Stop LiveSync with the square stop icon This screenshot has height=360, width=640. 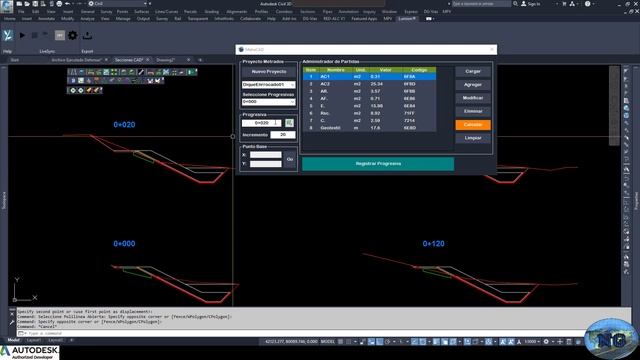click(35, 36)
